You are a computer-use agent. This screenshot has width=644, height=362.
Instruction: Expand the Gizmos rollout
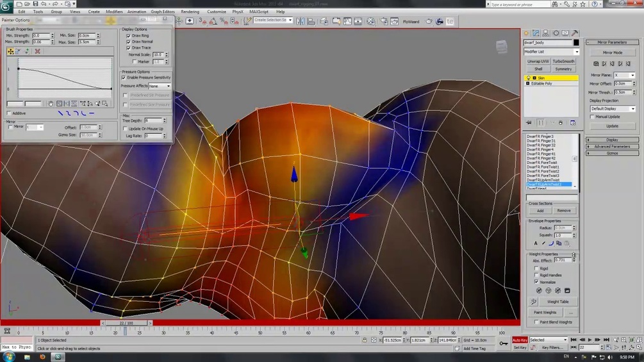pos(612,153)
